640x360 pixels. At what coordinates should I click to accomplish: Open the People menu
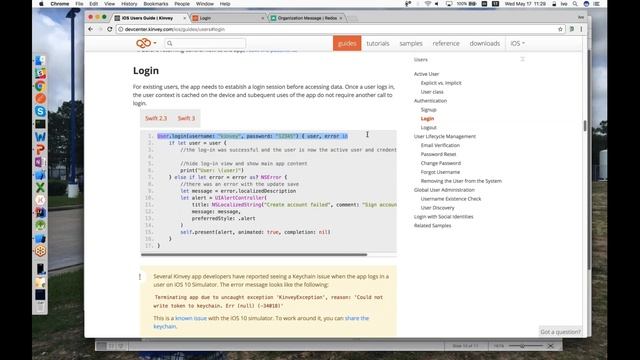click(x=182, y=4)
